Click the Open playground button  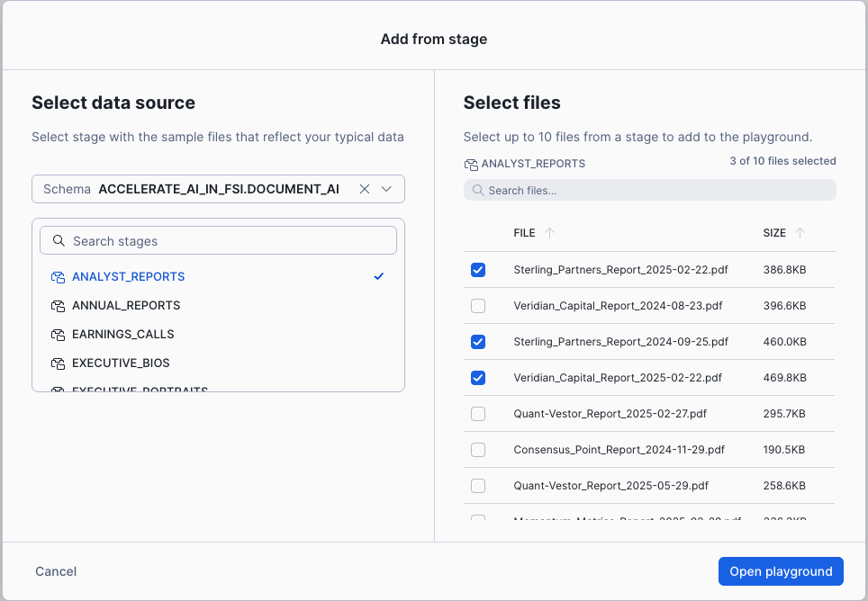[x=780, y=570]
